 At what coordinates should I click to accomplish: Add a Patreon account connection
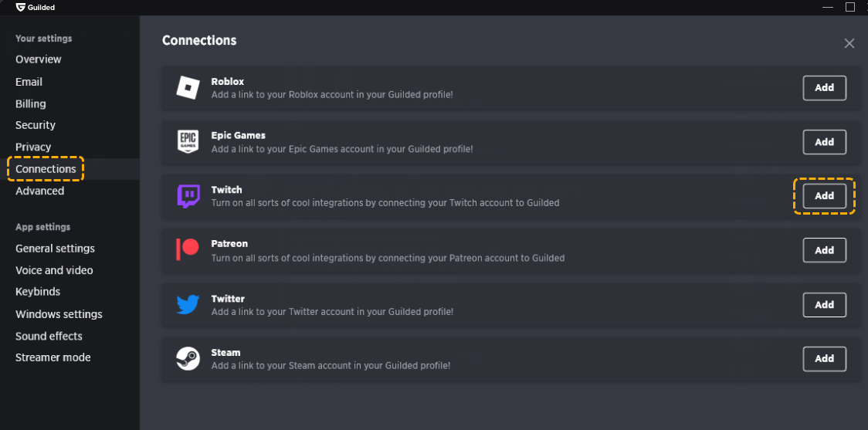coord(824,250)
